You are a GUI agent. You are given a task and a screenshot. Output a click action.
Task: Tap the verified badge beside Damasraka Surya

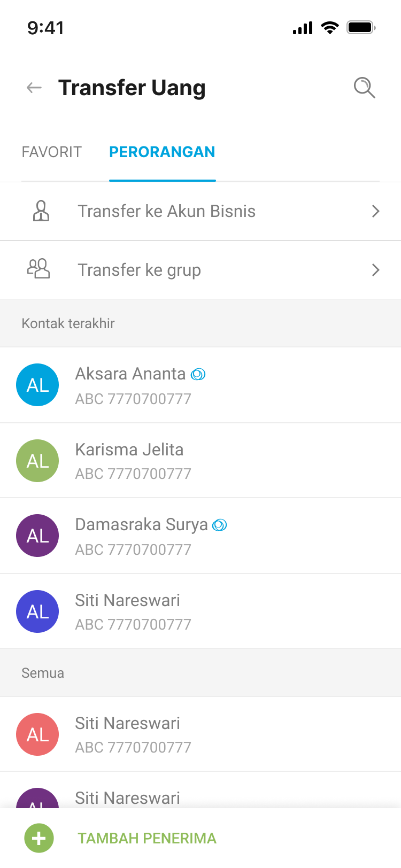coord(220,525)
